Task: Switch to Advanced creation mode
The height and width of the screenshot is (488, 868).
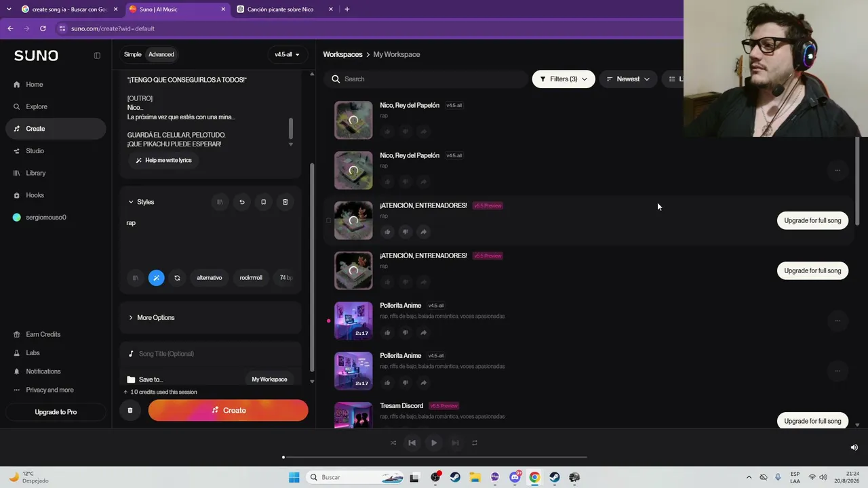Action: click(161, 54)
